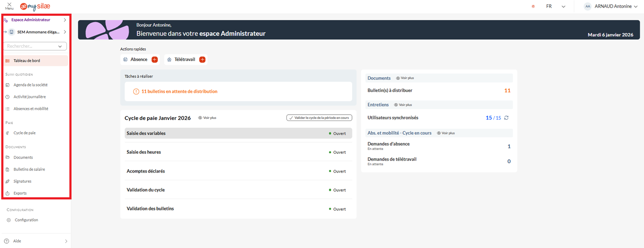
Task: Click Voir plus next to Cycle de paie
Action: point(207,118)
